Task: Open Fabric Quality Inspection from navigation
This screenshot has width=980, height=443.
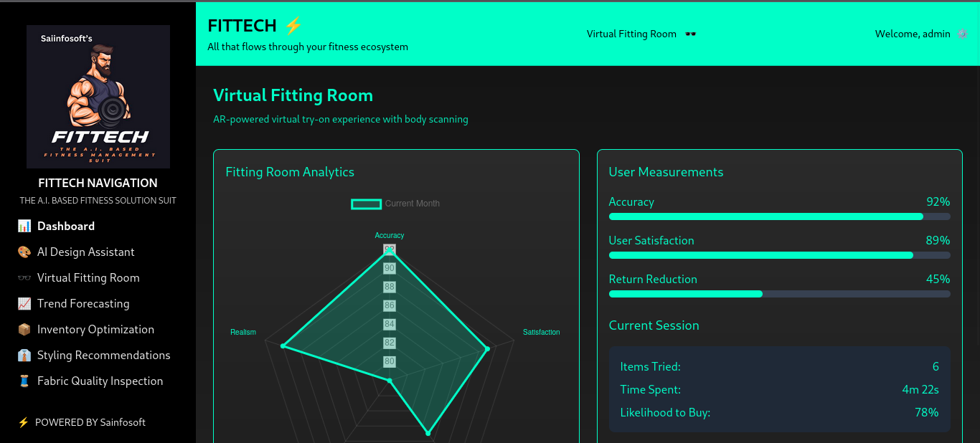Action: point(100,381)
